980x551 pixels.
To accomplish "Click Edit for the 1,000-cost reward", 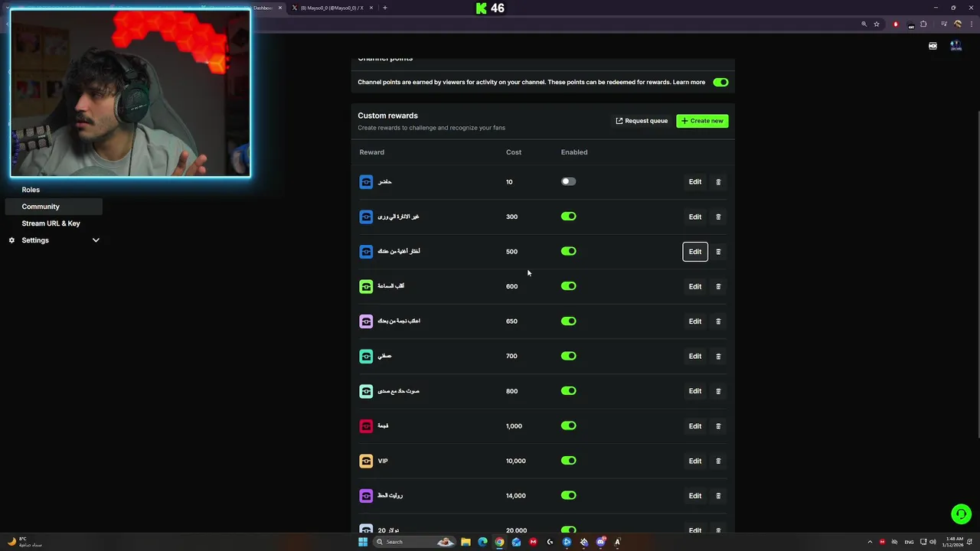I will [695, 426].
